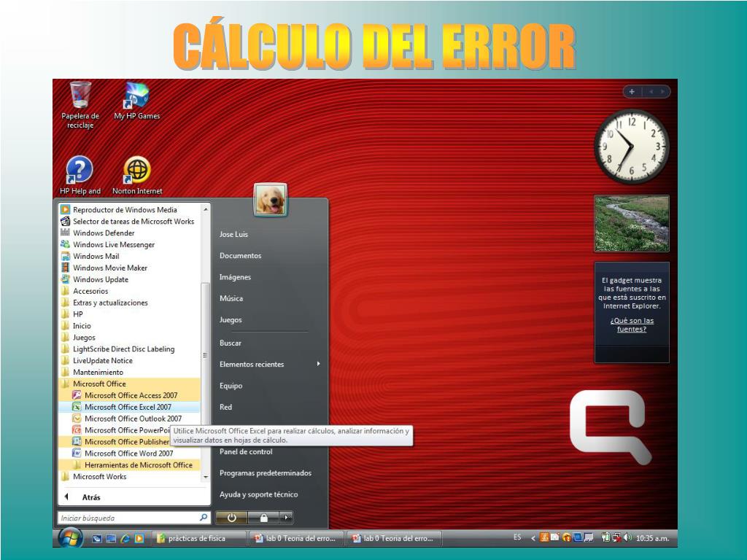747x560 pixels.
Task: Expand Elementos recientes submenu
Action: (269, 365)
